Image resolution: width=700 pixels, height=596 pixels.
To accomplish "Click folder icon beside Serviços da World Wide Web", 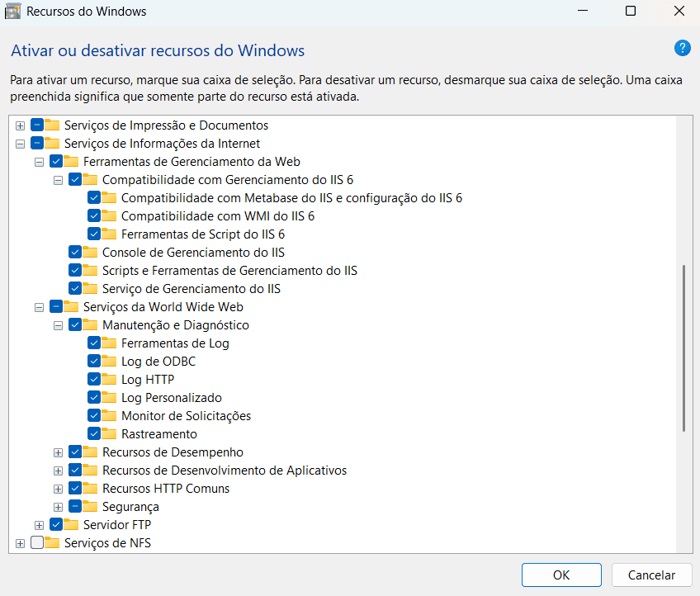I will pos(71,307).
